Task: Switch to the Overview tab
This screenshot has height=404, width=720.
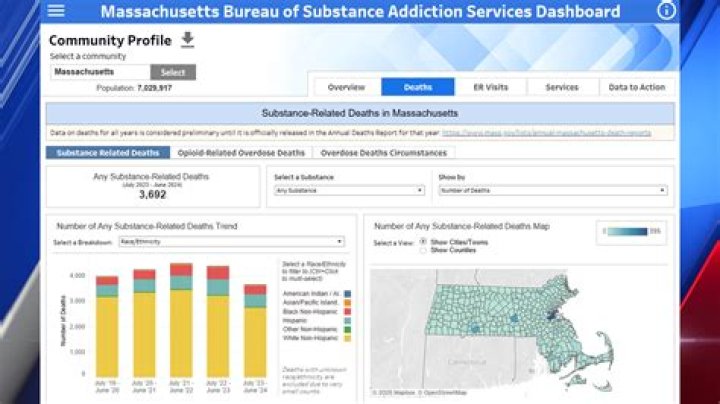Action: click(347, 87)
